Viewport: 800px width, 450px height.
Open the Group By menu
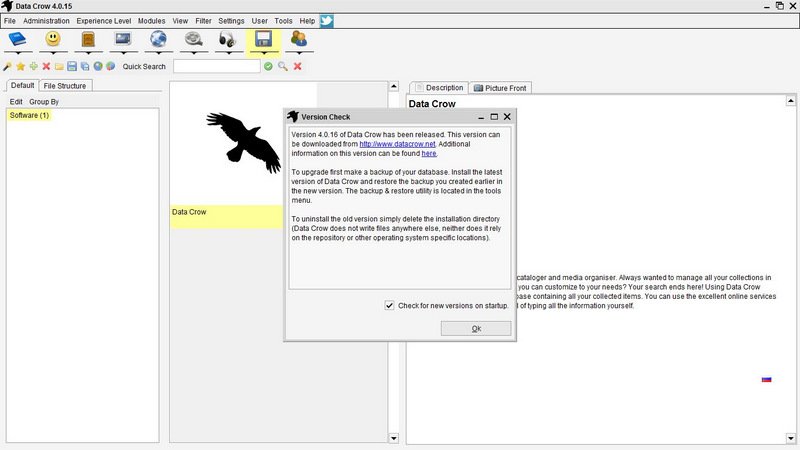tap(44, 102)
